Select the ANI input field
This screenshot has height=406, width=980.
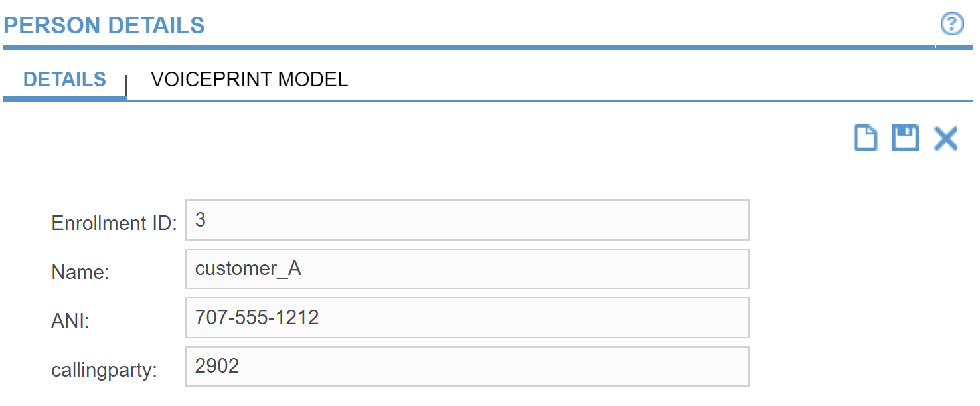(467, 318)
